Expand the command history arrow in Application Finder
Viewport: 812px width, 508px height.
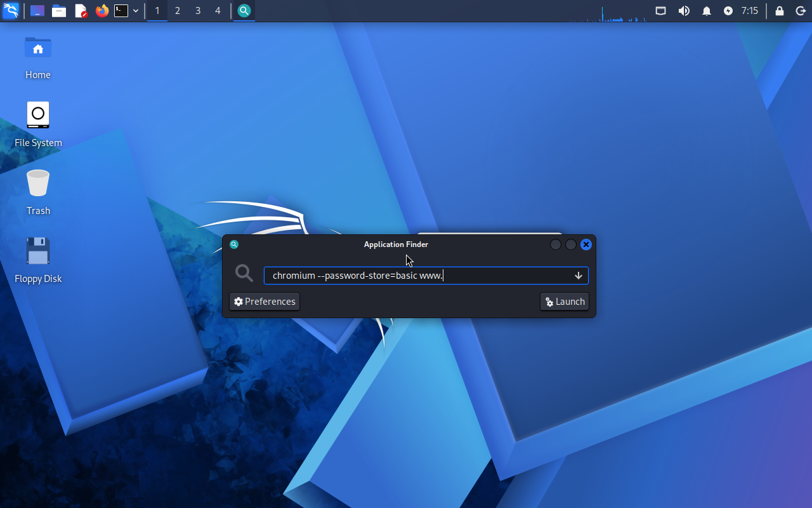coord(578,276)
